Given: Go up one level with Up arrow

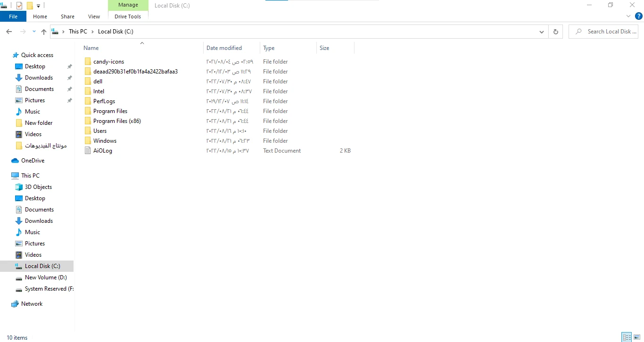Looking at the screenshot, I should click(x=44, y=32).
